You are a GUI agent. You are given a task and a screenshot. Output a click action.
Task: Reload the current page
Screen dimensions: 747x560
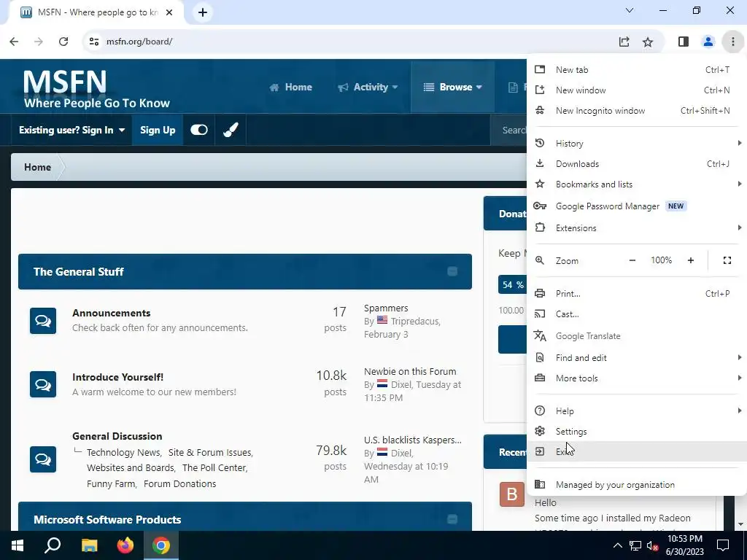63,42
